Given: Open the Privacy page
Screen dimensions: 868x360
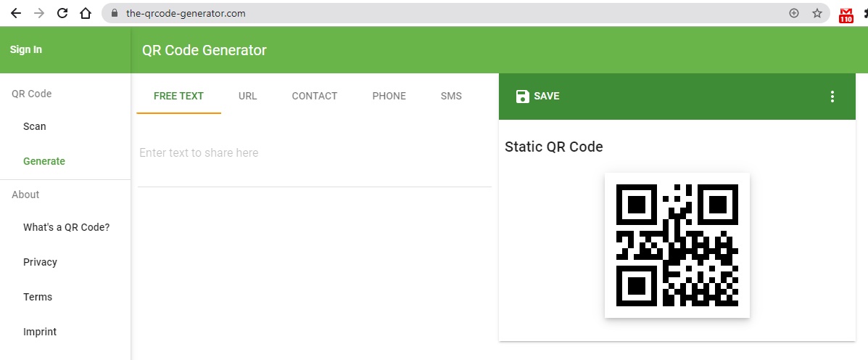Looking at the screenshot, I should coord(40,262).
